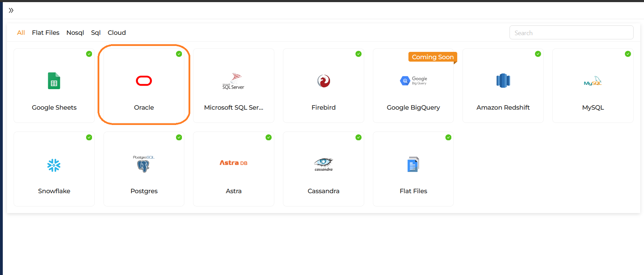Click the MySQL connector icon
This screenshot has height=275, width=644.
pyautogui.click(x=593, y=81)
